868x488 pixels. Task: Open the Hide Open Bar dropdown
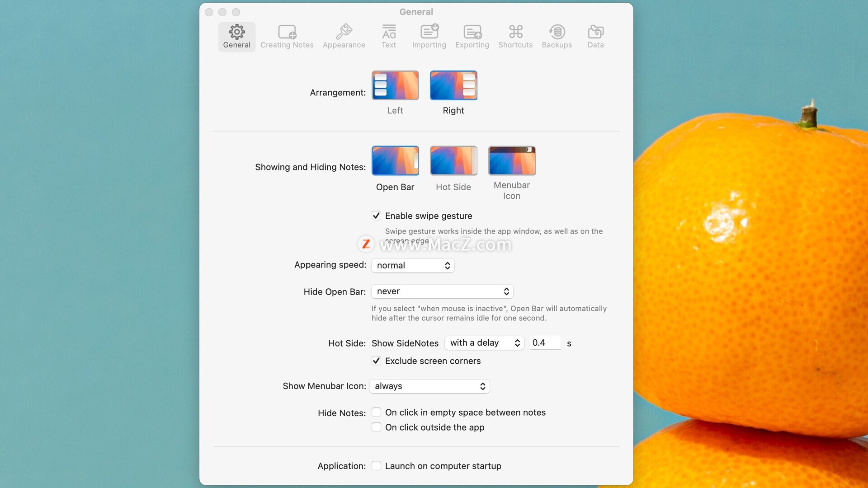(442, 291)
